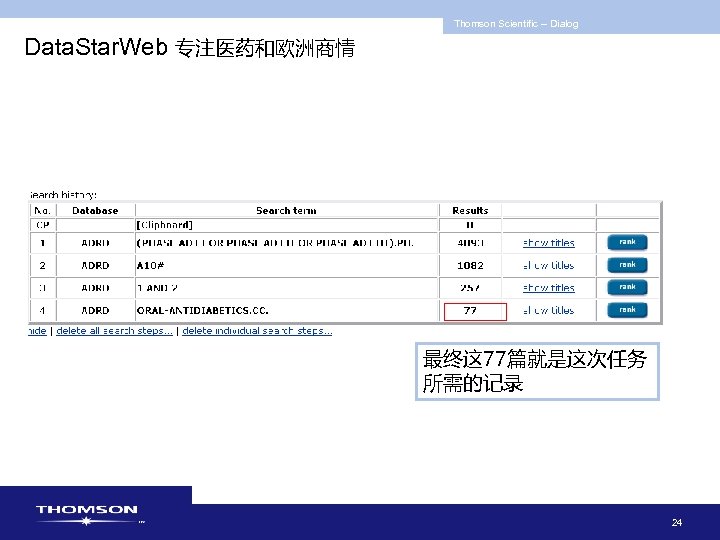Click the Thomson Scientific – Dialog header text

click(x=516, y=24)
